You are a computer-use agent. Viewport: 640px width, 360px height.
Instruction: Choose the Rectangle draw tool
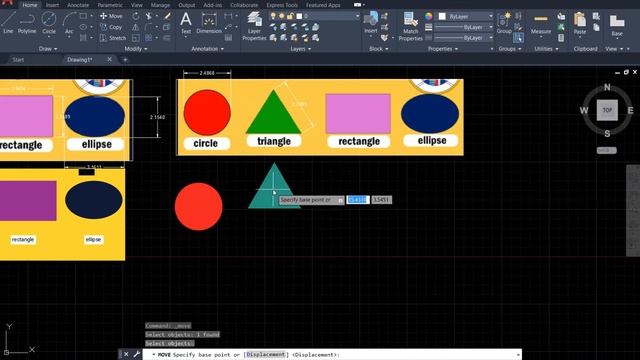click(x=83, y=16)
